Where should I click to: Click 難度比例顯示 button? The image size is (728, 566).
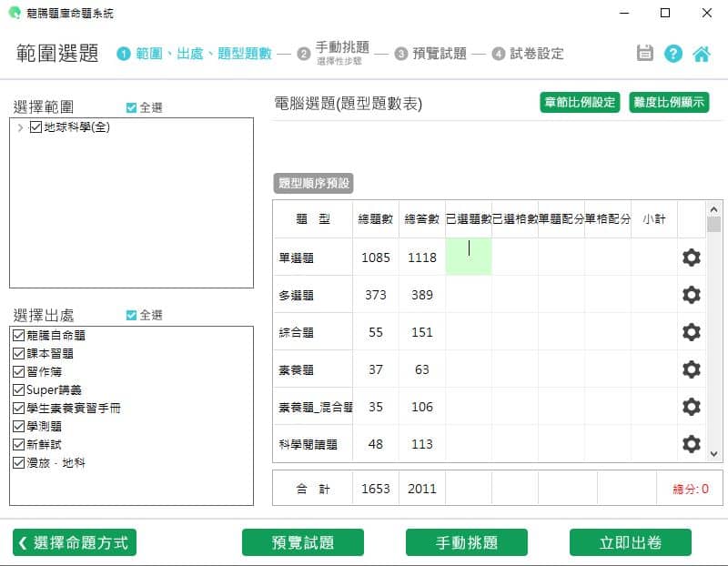pyautogui.click(x=669, y=102)
